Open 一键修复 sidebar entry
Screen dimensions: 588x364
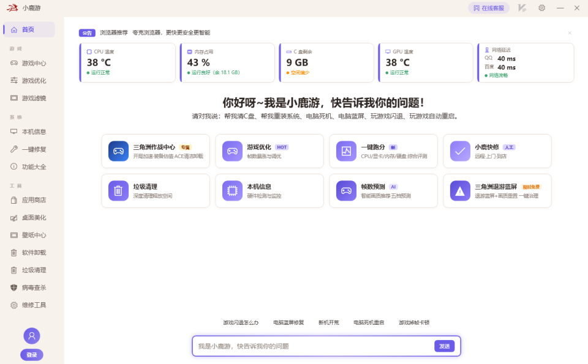pos(29,149)
